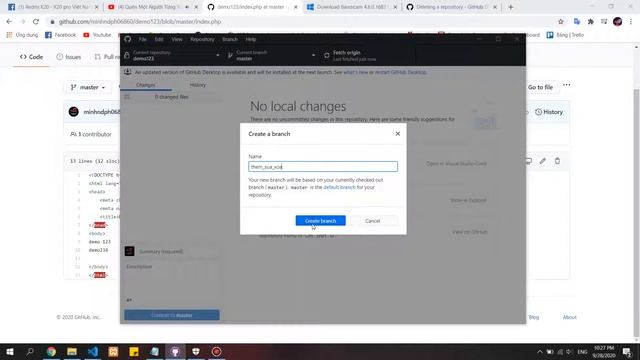Click the browser back arrow
The height and width of the screenshot is (360, 640).
coord(9,21)
